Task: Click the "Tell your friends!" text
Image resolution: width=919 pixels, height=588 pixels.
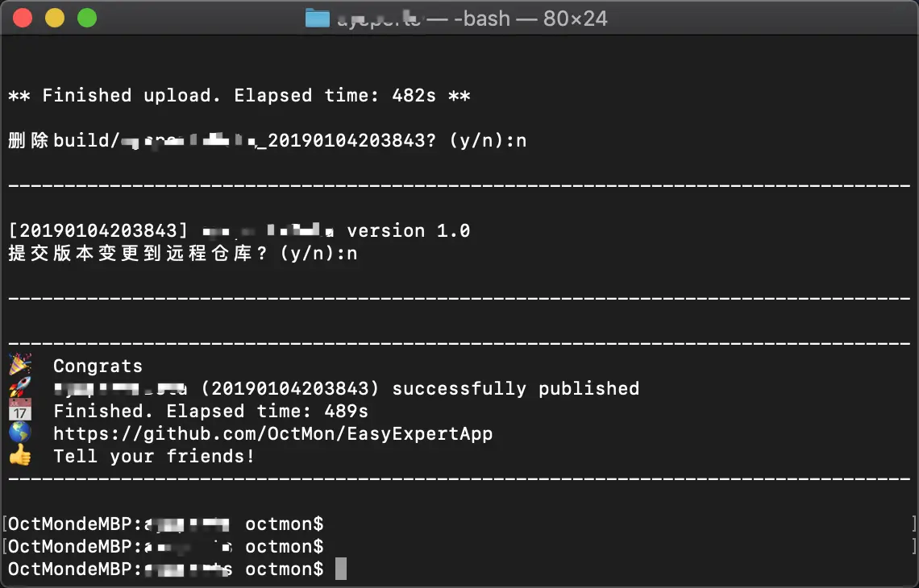Action: coord(153,456)
